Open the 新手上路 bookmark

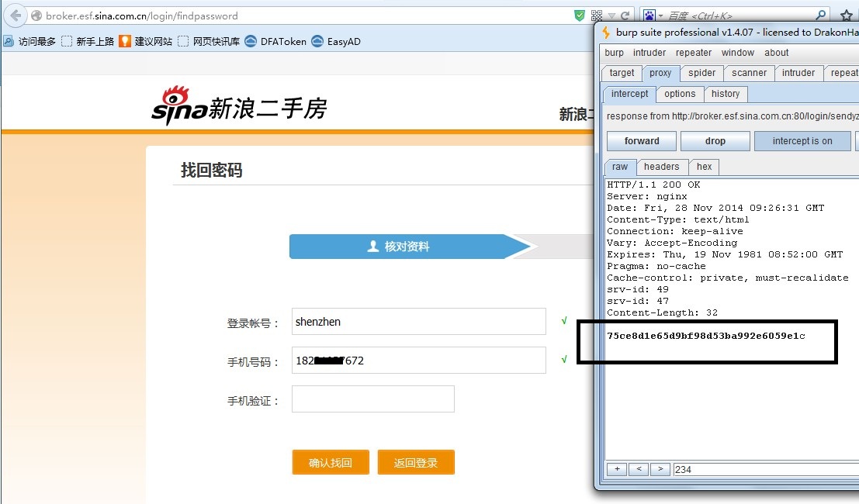(88, 41)
